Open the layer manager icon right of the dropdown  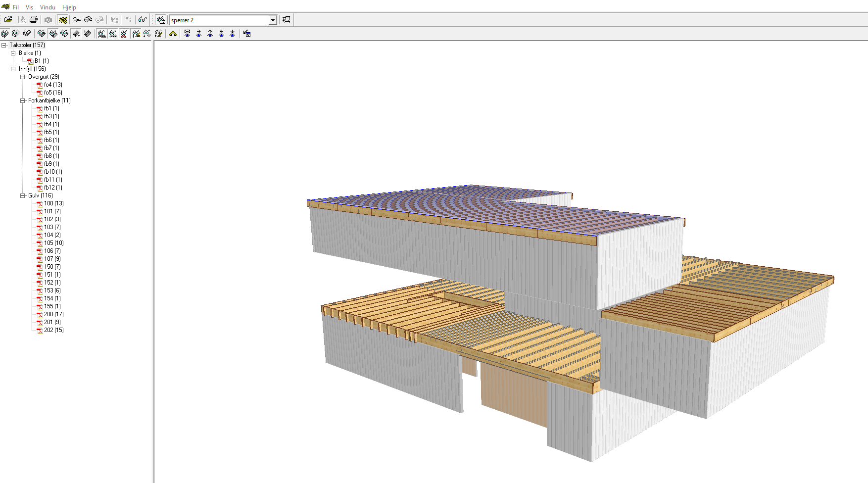287,20
